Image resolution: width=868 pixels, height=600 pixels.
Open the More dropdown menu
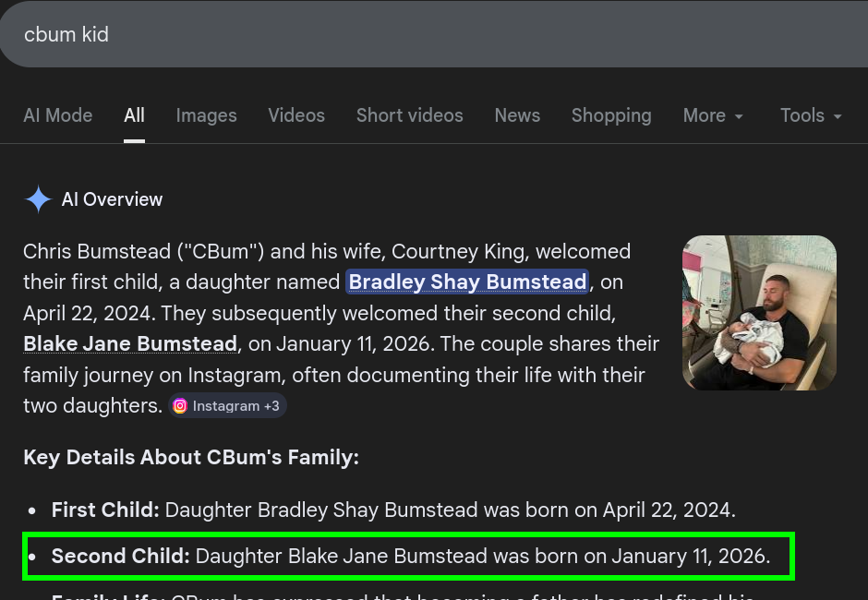point(713,115)
